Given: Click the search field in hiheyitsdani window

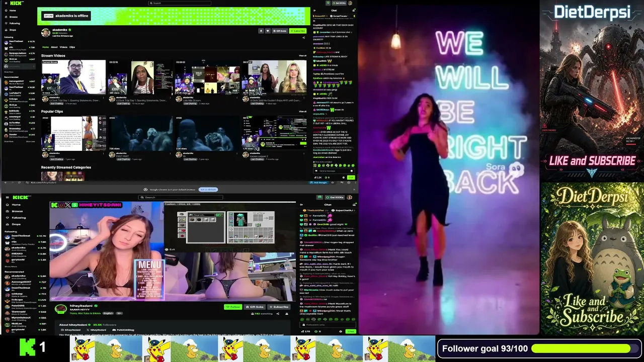Looking at the screenshot, I should coord(182,197).
